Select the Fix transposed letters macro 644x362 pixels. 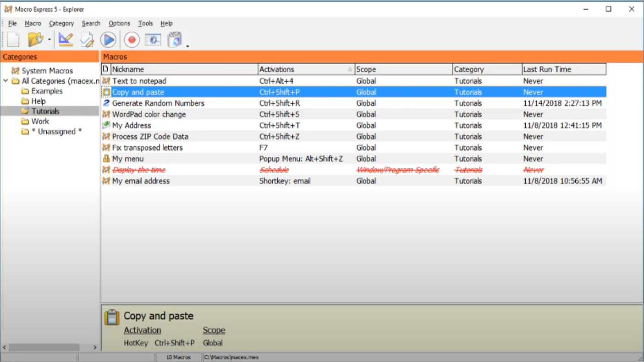pos(148,148)
